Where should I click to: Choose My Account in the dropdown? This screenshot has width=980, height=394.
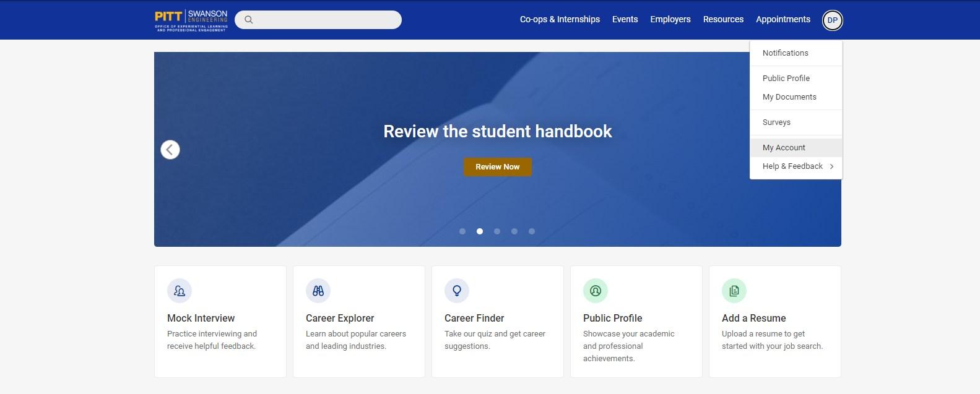pos(796,148)
